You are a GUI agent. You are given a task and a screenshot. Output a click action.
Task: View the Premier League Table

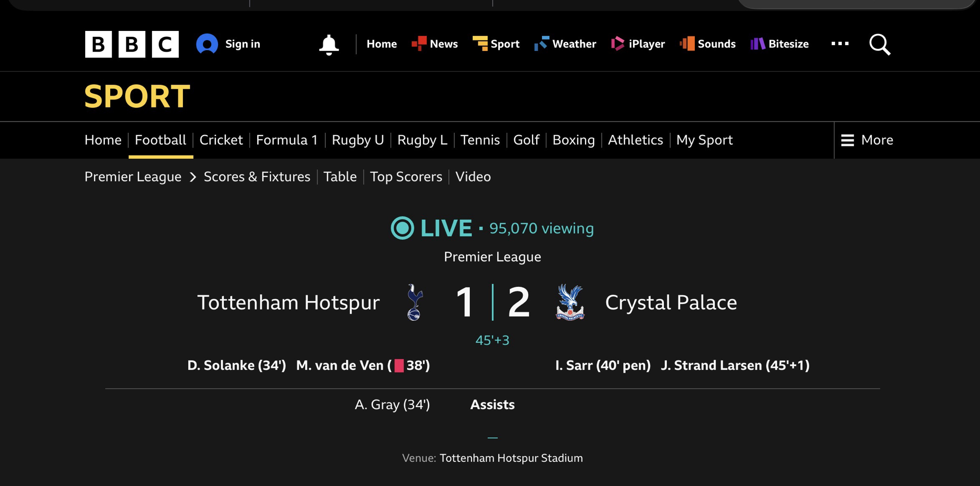coord(340,177)
